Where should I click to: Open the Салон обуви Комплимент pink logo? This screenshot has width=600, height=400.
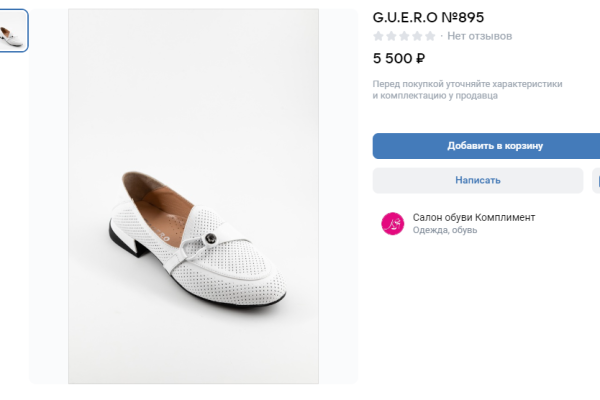tap(392, 223)
